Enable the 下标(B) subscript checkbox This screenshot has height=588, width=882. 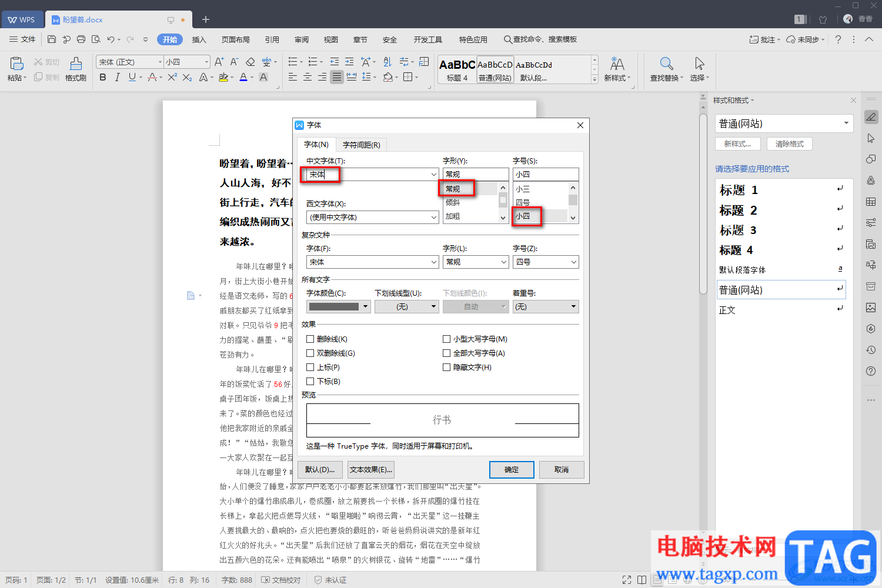point(310,381)
